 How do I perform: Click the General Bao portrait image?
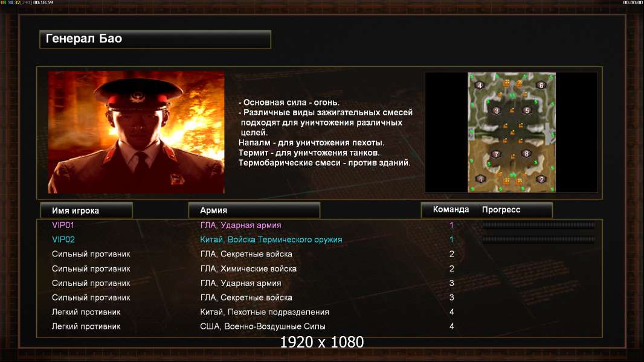coord(137,132)
